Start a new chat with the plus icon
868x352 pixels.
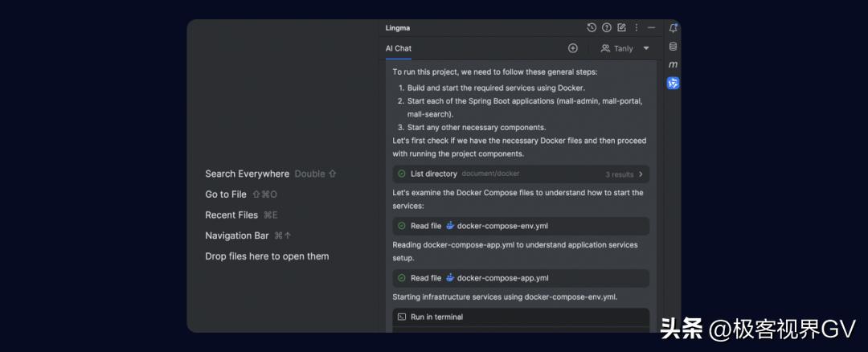tap(573, 48)
